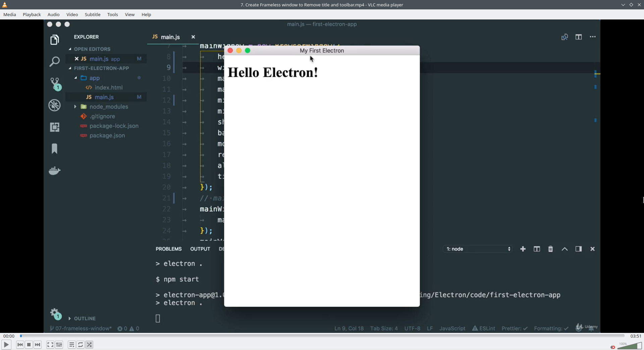Expand the OUTLINE section
Viewport: 644px width, 350px height.
tap(82, 318)
